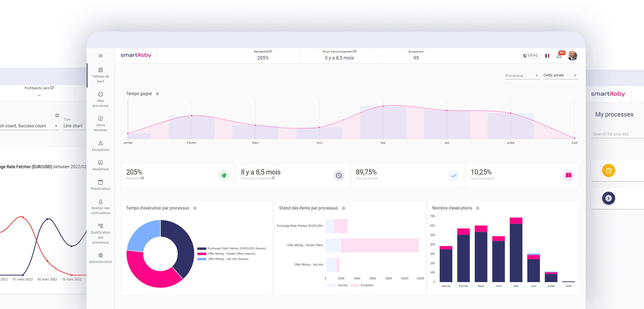Go to Mes processus section
644x309 pixels.
click(x=100, y=100)
